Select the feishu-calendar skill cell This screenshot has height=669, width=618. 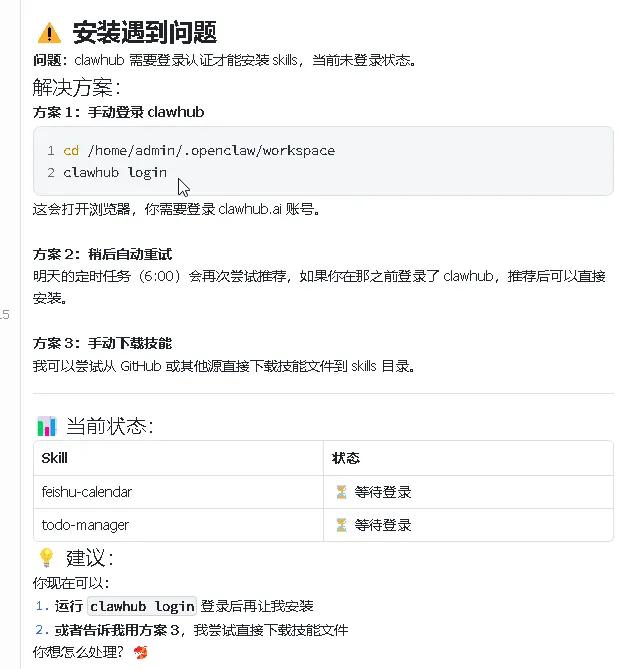coord(87,492)
